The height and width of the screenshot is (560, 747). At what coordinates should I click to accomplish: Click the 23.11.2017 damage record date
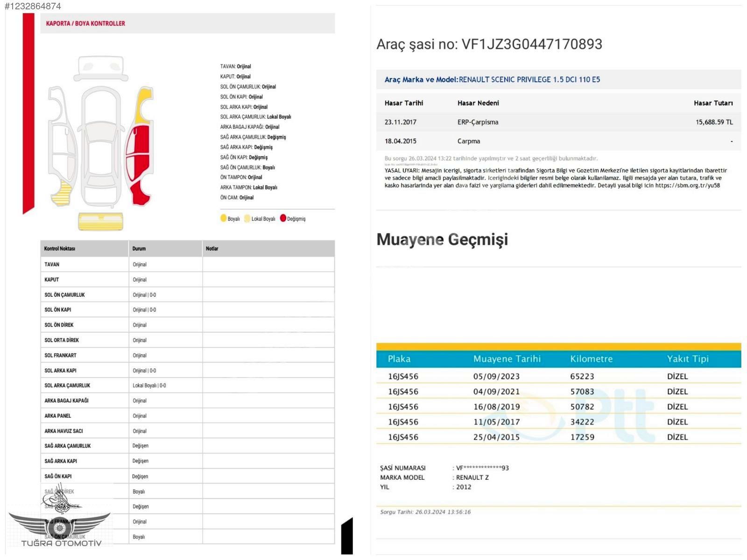point(400,122)
